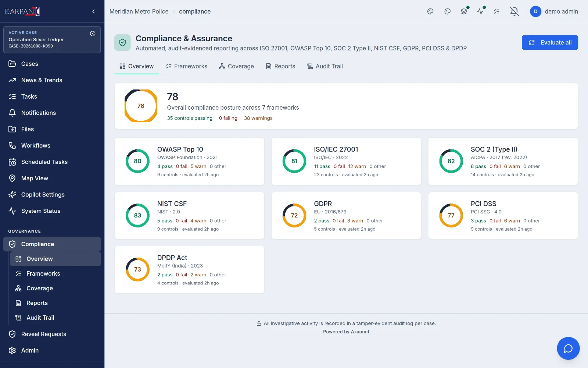Open Scheduled Tasks
Viewport: 588px width, 368px height.
[52, 162]
